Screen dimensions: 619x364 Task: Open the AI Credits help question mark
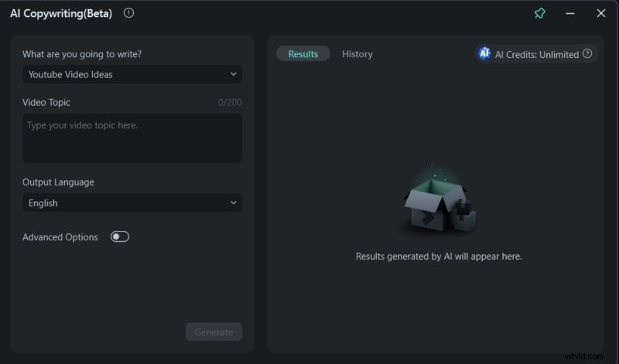coord(587,54)
